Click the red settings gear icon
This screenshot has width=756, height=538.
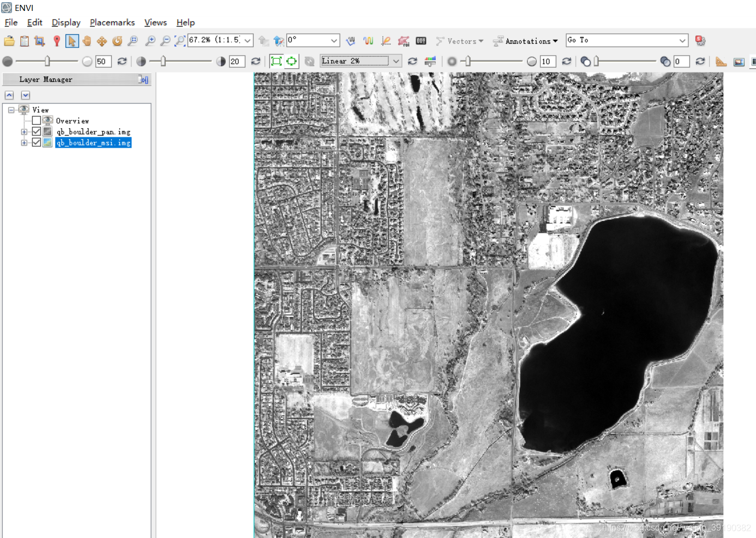click(700, 41)
